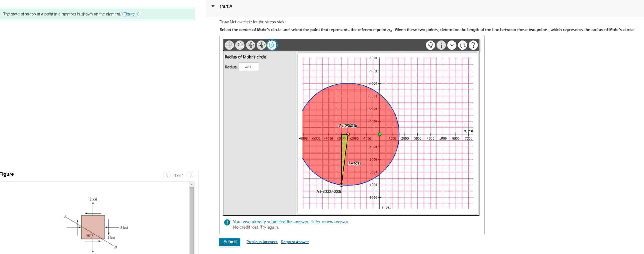
Task: Click the reset drawing icon
Action: point(463,45)
